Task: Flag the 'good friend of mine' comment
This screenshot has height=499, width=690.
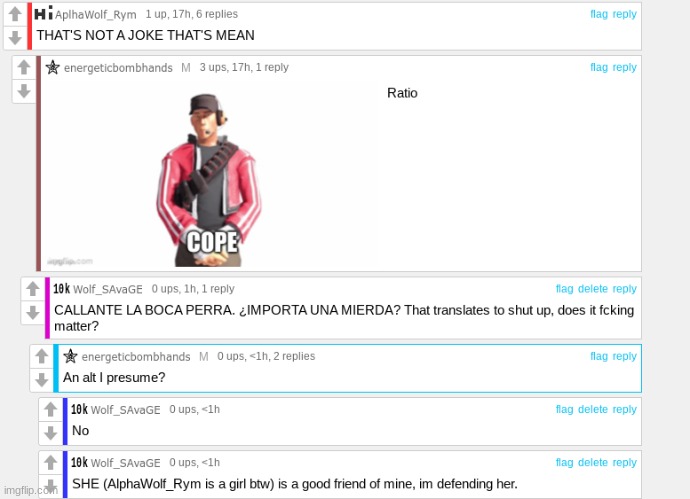Action: [564, 462]
